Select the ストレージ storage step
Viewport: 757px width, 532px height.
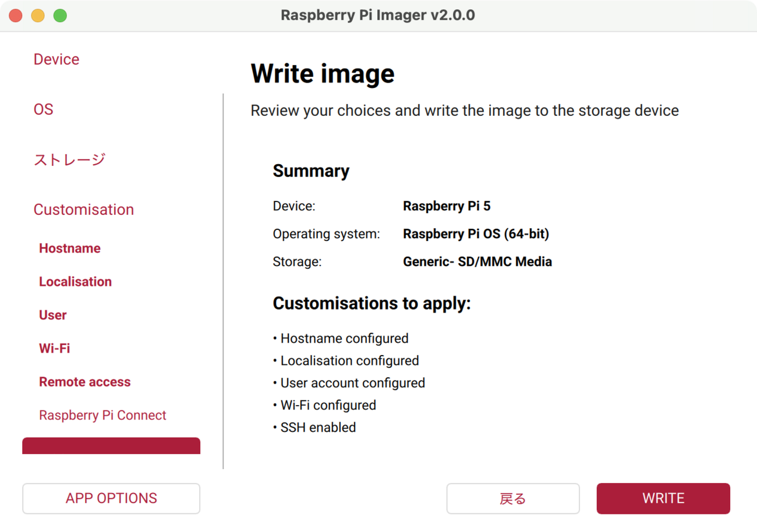click(69, 159)
